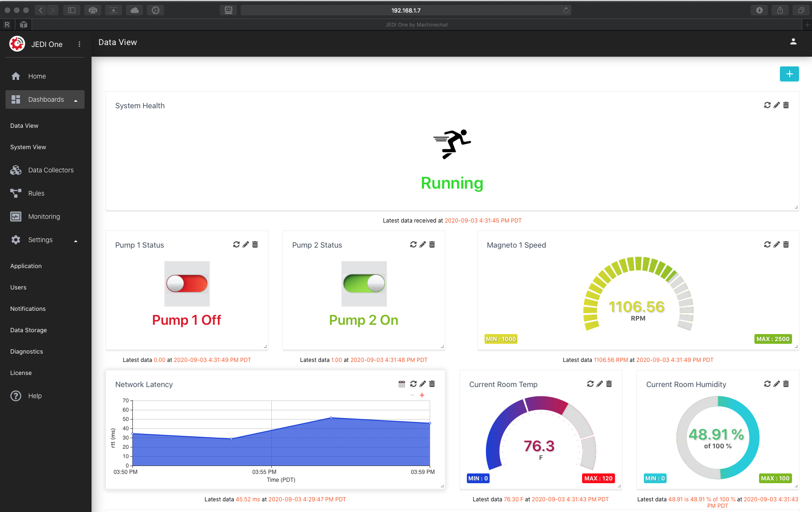The width and height of the screenshot is (812, 512).
Task: Edit the Pump 1 Status widget
Action: click(x=246, y=244)
